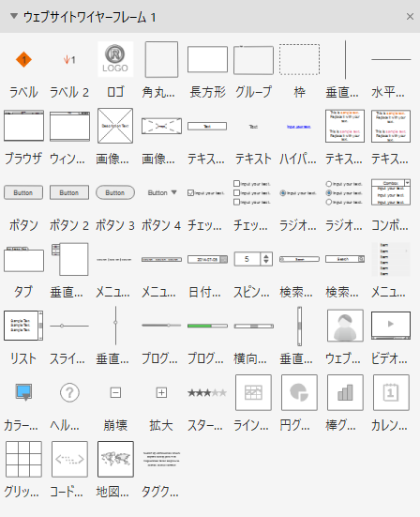The width and height of the screenshot is (420, 517).
Task: Select the グリッ... grid shape
Action: click(x=23, y=460)
